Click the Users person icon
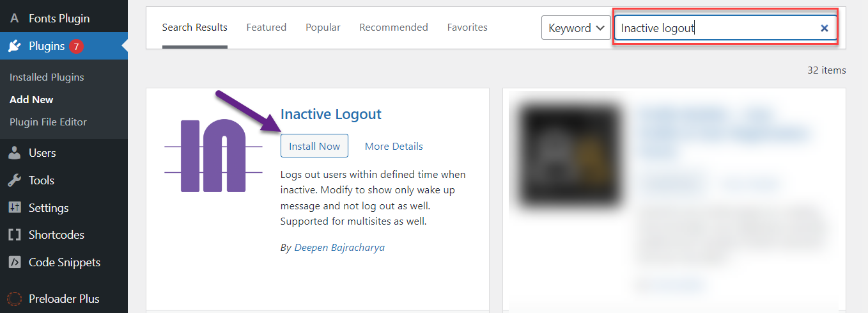Image resolution: width=868 pixels, height=313 pixels. [x=15, y=153]
